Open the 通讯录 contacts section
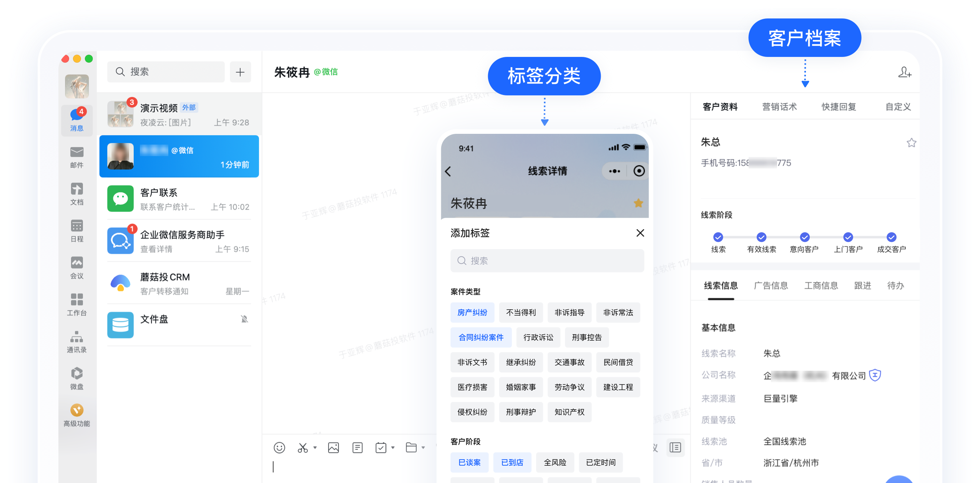980x483 pixels. point(76,341)
